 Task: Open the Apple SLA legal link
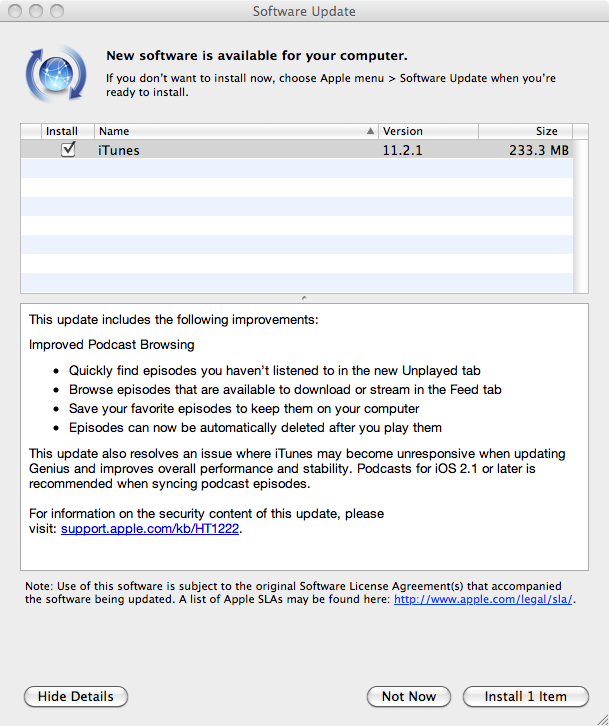tap(483, 599)
